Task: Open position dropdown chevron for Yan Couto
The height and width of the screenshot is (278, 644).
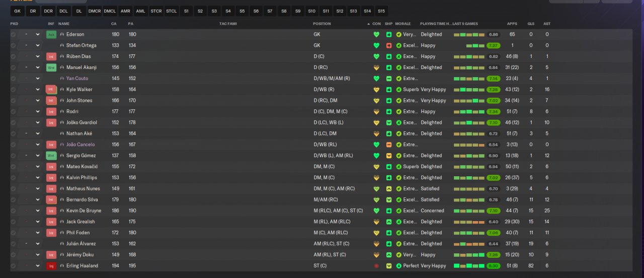Action: coord(37,79)
